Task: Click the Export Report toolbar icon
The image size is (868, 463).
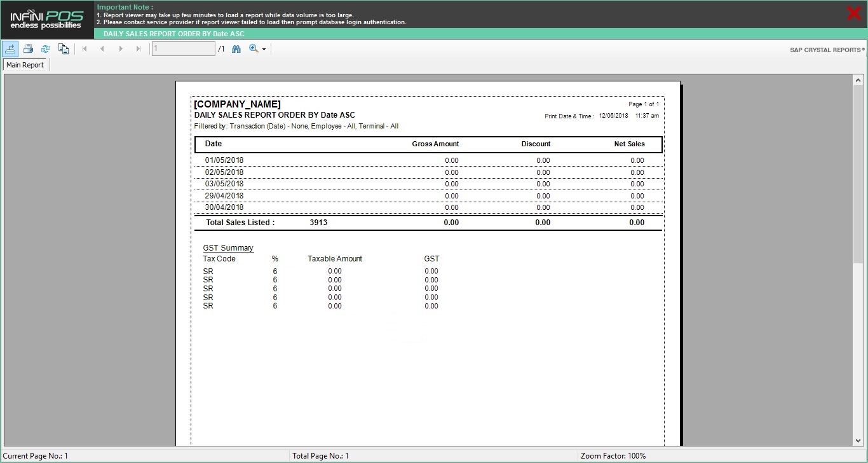Action: point(10,48)
